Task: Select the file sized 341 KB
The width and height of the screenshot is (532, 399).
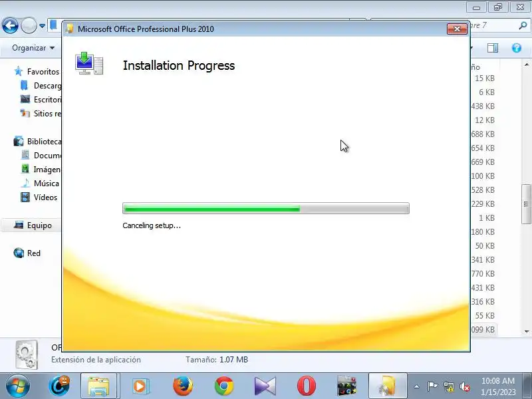Action: (483, 260)
